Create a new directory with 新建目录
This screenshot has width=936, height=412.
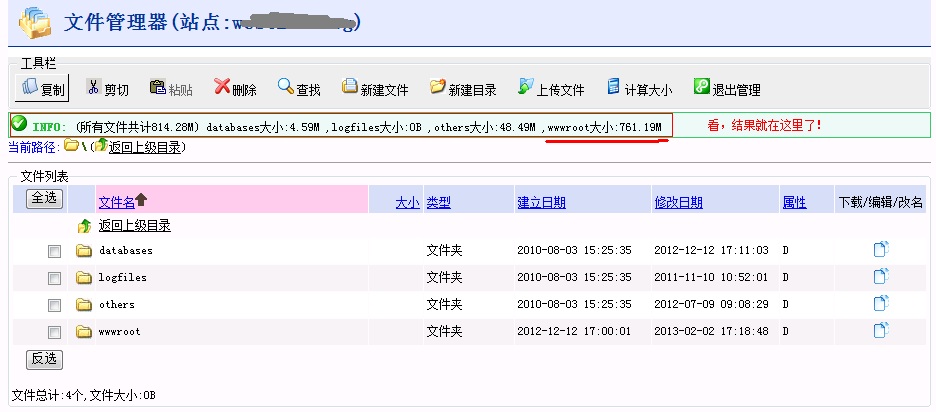(x=463, y=89)
